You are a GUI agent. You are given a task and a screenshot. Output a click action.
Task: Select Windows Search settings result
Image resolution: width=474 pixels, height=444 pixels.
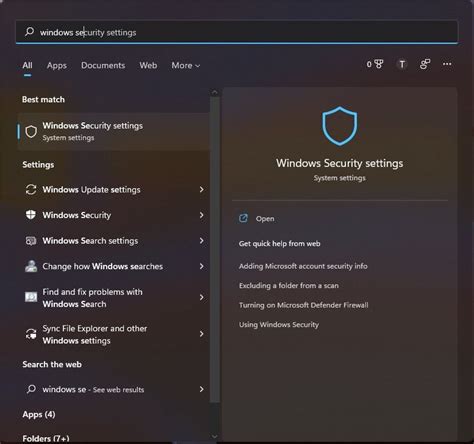(115, 240)
